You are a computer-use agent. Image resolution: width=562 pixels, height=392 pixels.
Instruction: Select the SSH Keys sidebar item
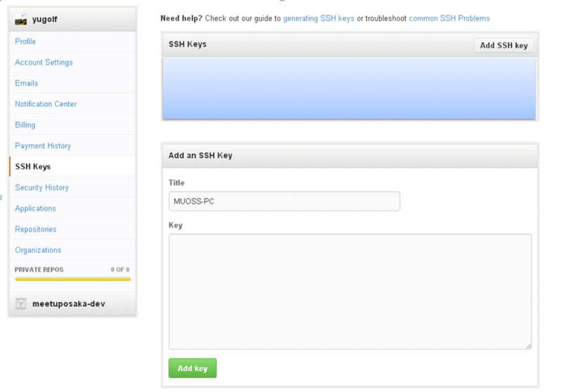pyautogui.click(x=73, y=166)
